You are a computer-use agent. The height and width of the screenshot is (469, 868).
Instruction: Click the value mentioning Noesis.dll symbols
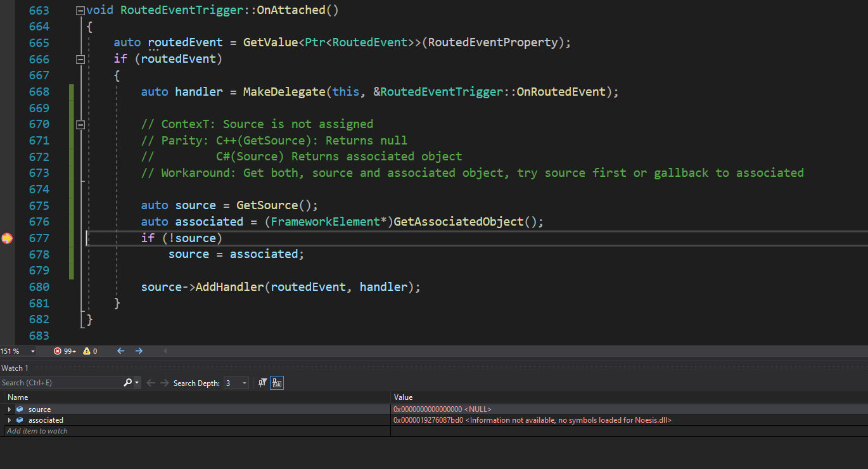(x=532, y=420)
